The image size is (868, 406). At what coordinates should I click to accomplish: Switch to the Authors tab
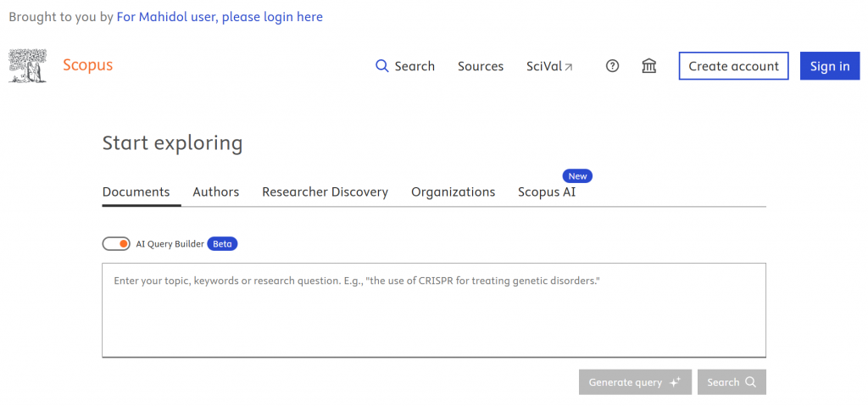pos(215,192)
